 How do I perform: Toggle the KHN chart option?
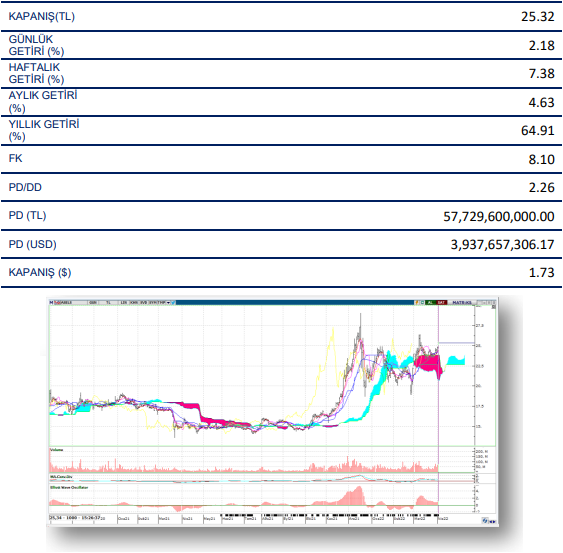[134, 302]
